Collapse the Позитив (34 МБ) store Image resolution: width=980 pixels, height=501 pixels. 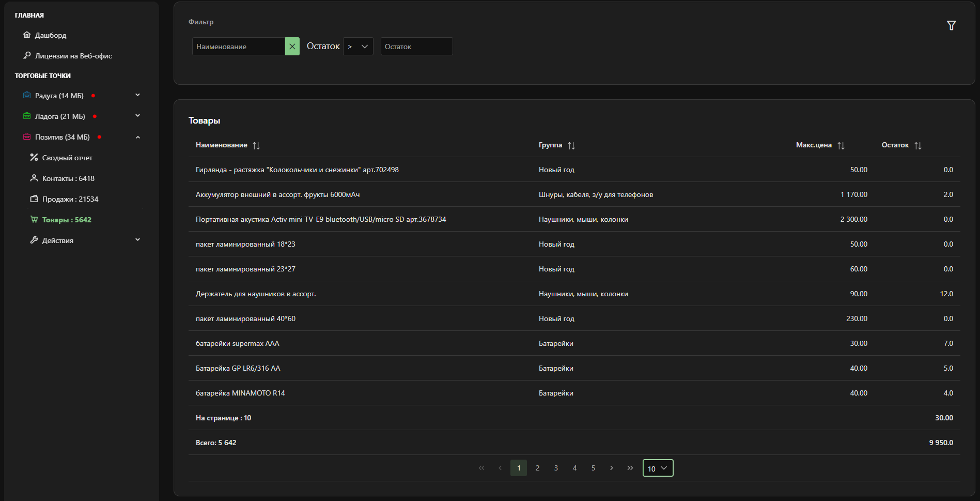pos(137,137)
